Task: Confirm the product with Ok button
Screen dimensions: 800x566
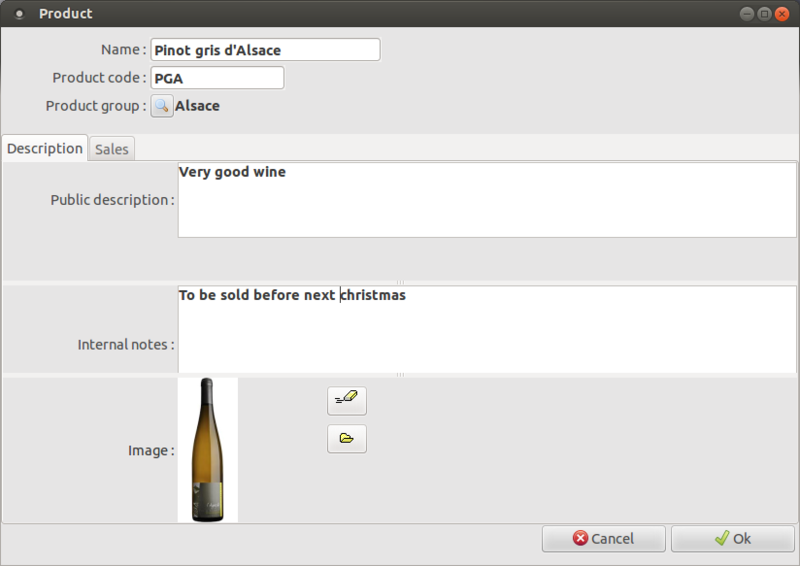Action: (x=733, y=538)
